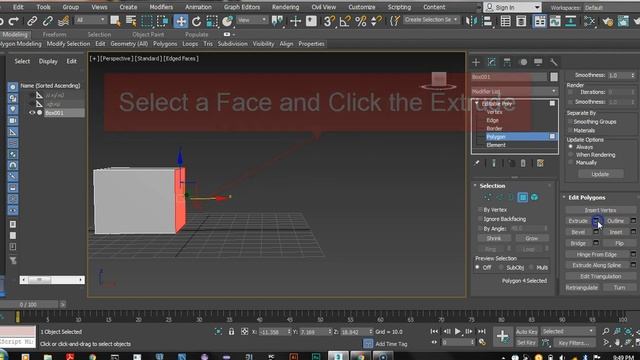Toggle the Angle Snap icon
This screenshot has width=640, height=360.
point(345,21)
